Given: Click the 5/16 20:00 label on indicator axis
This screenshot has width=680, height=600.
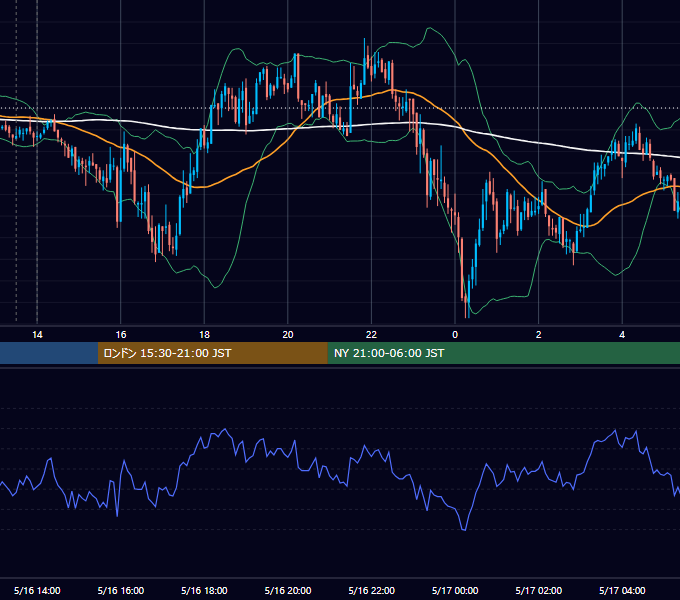Looking at the screenshot, I should tap(288, 590).
